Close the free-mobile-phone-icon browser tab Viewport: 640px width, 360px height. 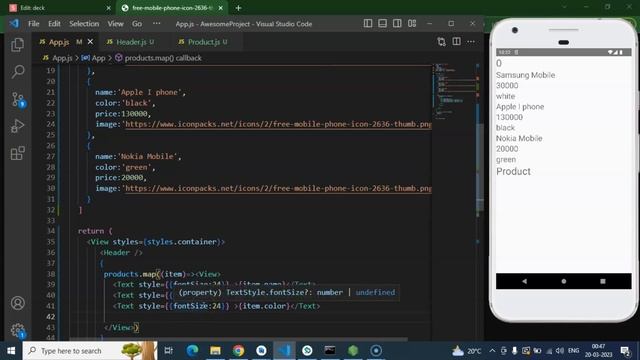pos(220,8)
